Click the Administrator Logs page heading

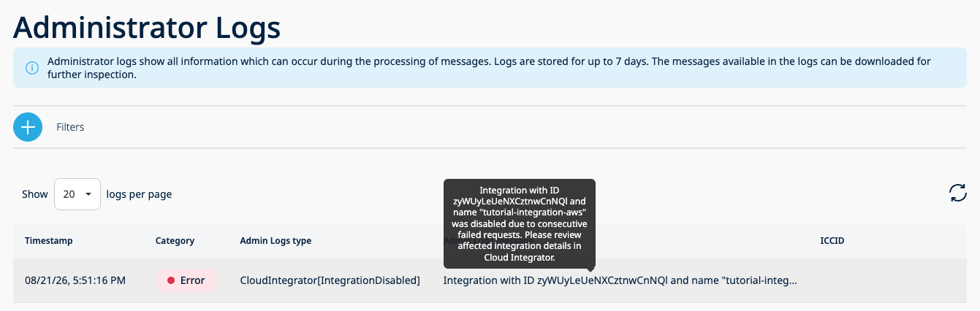coord(147,28)
